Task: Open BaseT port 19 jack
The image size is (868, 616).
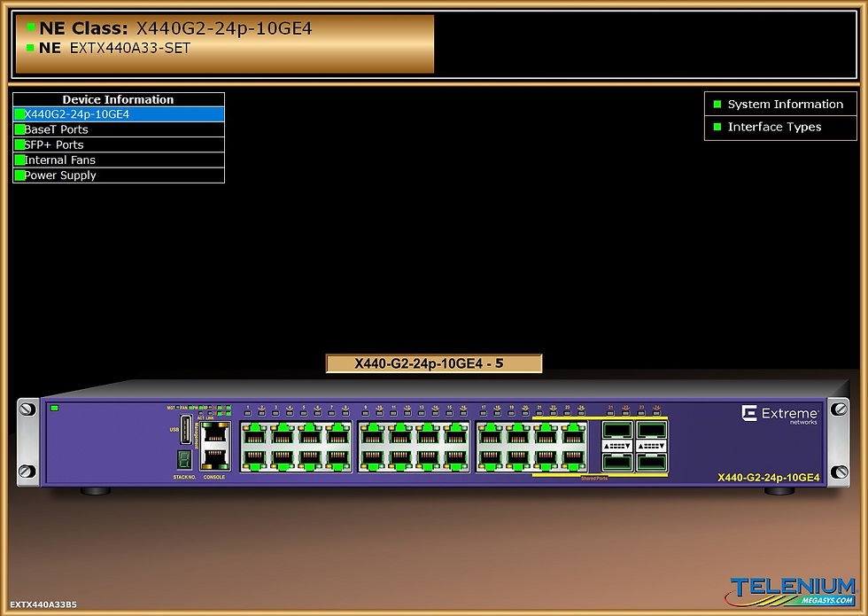Action: pos(517,434)
